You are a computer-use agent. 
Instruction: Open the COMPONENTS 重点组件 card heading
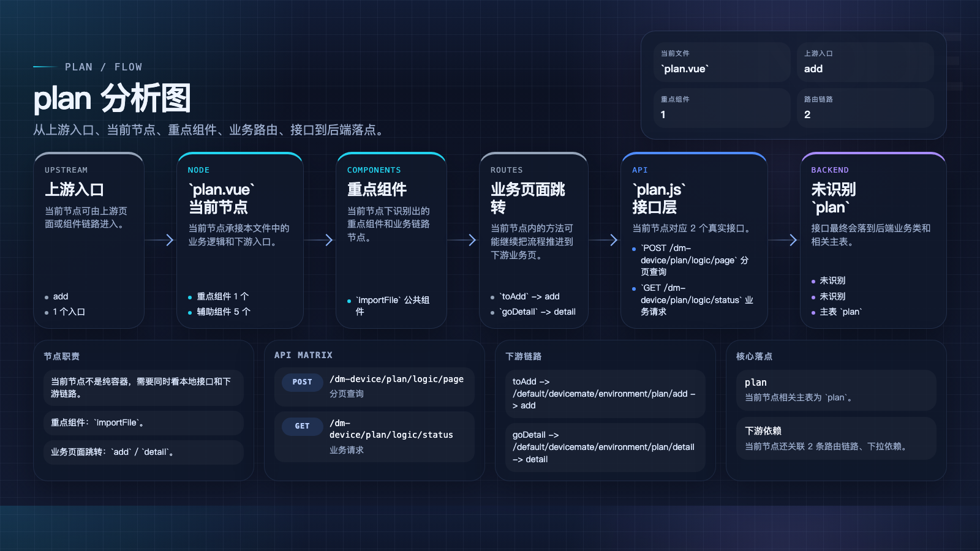pos(377,190)
